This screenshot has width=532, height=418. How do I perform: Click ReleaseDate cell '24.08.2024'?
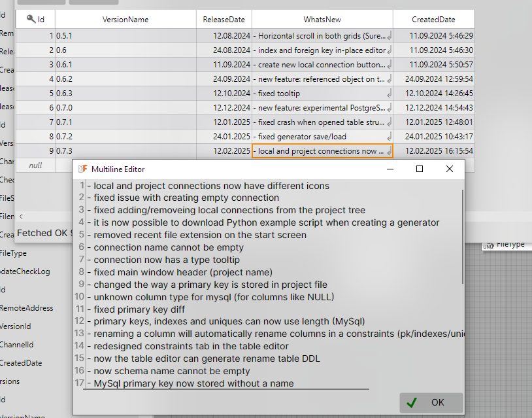click(x=224, y=50)
